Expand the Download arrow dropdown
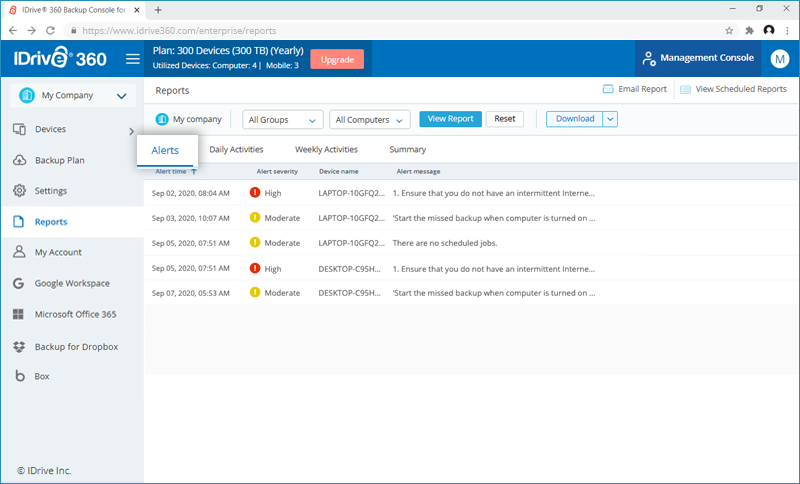The image size is (800, 484). 610,119
